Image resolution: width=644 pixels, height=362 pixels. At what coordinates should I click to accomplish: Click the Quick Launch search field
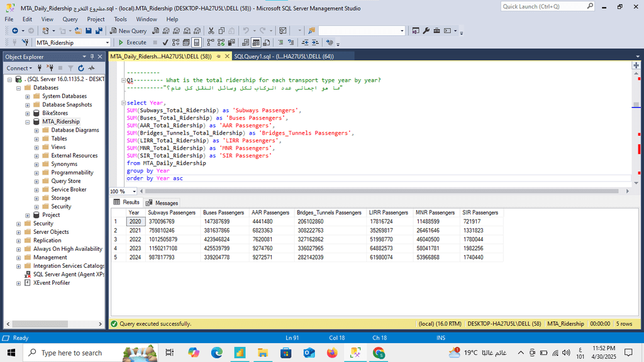(x=548, y=6)
